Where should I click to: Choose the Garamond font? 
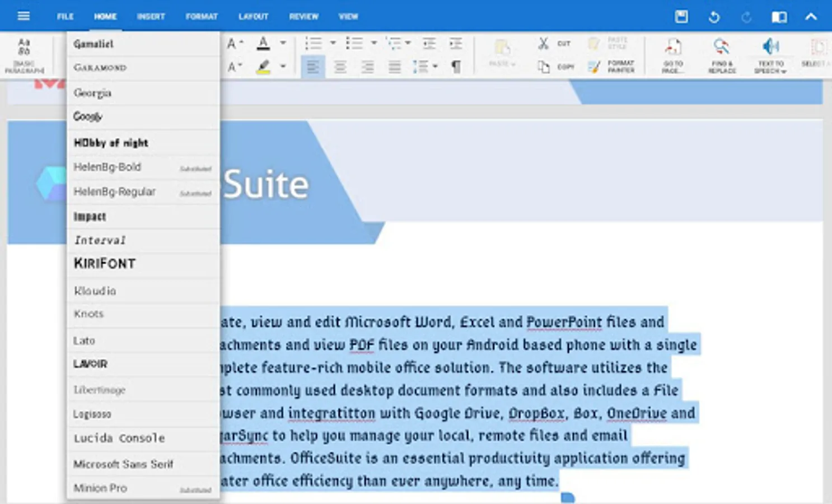point(143,68)
